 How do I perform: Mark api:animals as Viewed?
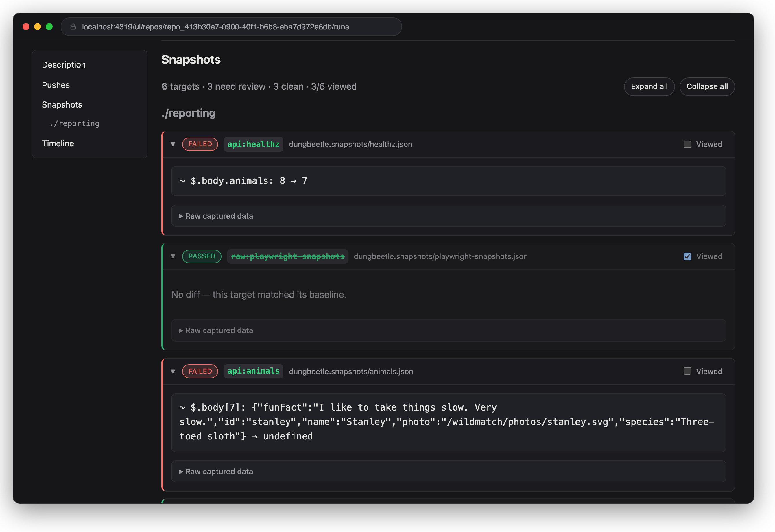[x=687, y=371]
